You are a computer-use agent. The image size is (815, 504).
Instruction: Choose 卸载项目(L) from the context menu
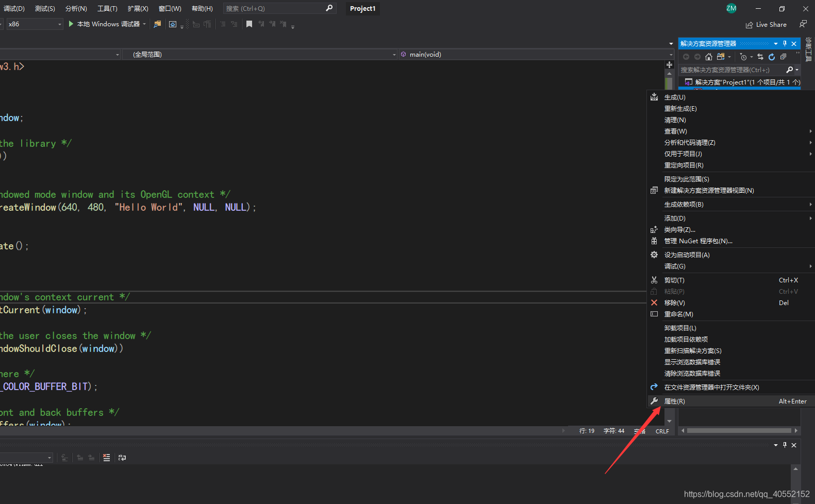pos(730,328)
